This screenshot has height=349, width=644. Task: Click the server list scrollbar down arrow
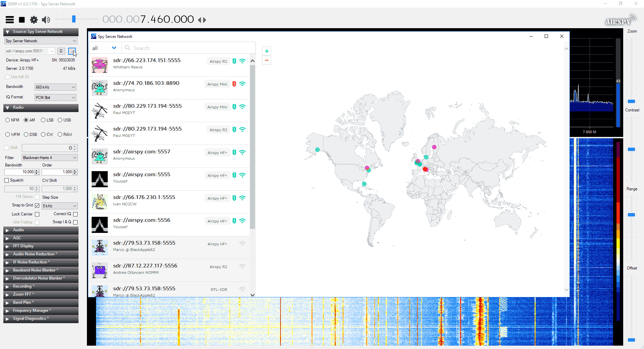(x=252, y=295)
